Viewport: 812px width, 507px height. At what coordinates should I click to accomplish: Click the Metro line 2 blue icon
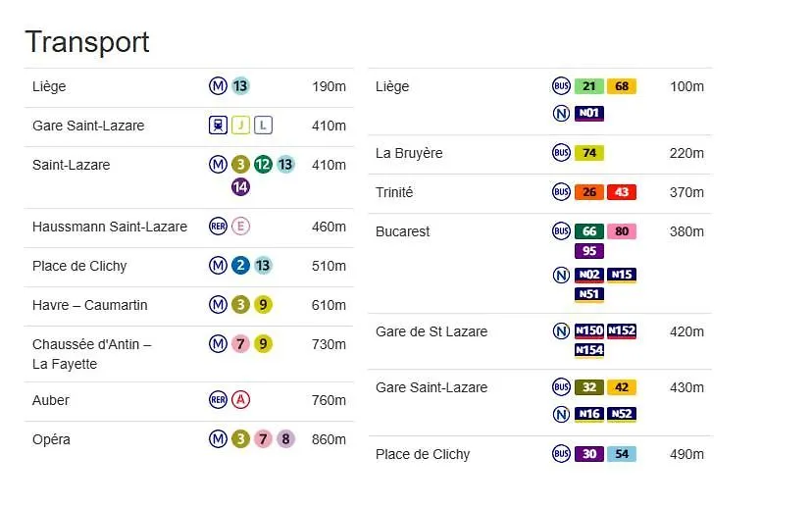[x=240, y=266]
